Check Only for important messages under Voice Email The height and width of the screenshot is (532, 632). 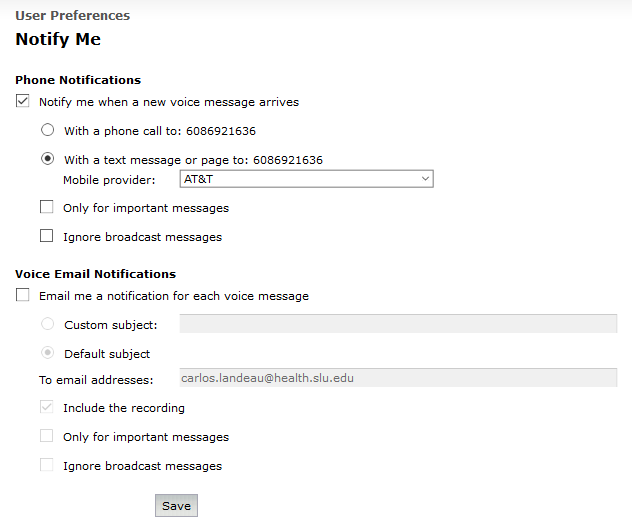pyautogui.click(x=46, y=436)
